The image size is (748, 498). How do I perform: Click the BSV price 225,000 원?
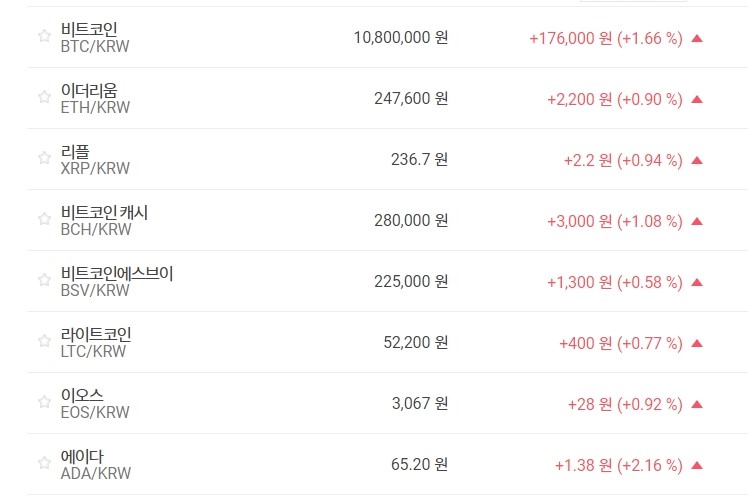coord(412,282)
